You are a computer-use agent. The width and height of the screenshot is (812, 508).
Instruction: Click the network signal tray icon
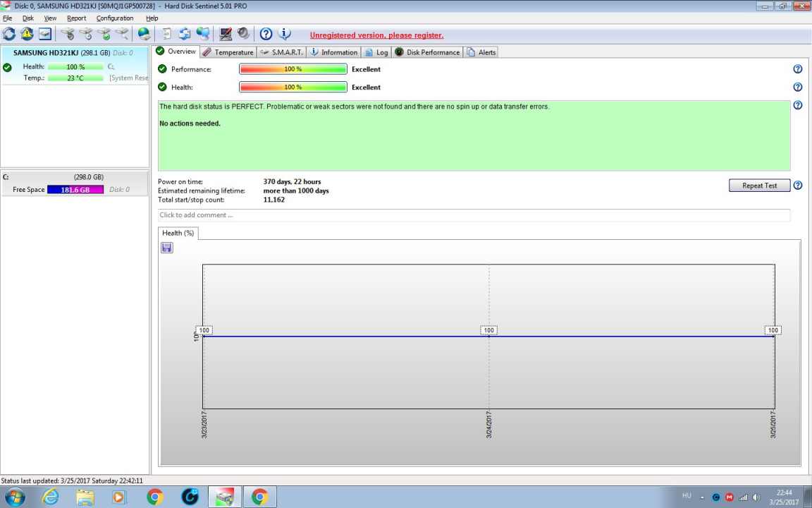(743, 497)
